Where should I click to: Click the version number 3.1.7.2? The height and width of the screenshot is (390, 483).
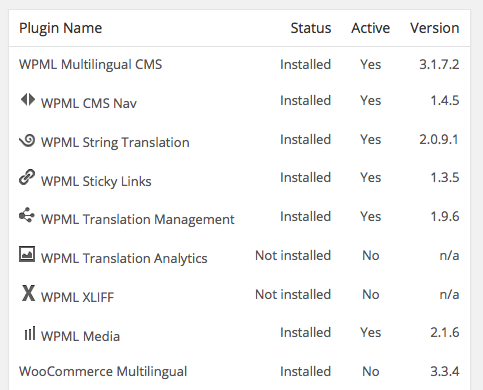pyautogui.click(x=439, y=64)
